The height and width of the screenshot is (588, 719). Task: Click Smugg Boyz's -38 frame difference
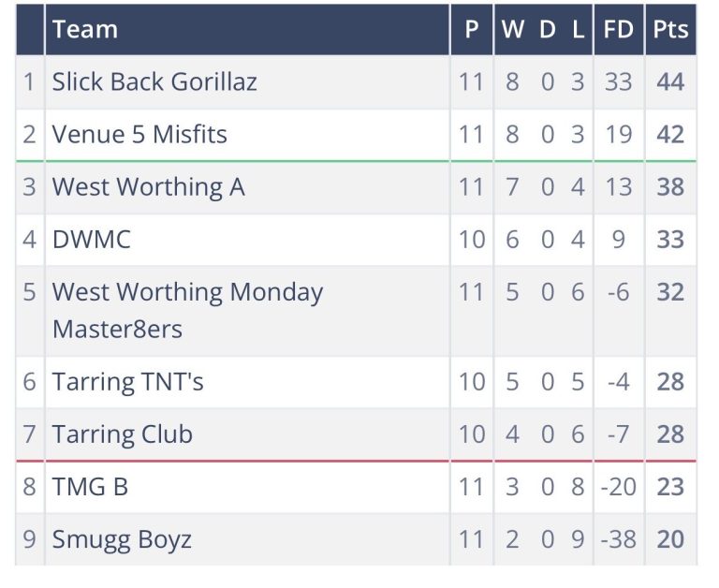click(x=618, y=539)
